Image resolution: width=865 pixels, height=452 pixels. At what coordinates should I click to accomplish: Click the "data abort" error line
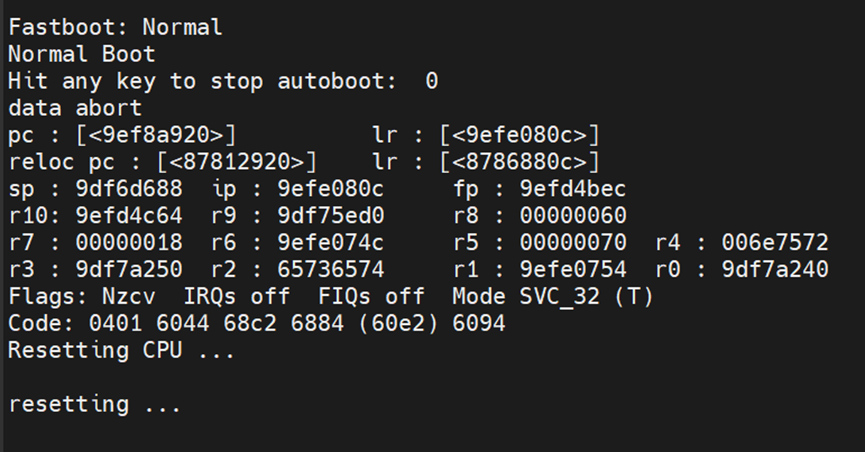pos(75,108)
